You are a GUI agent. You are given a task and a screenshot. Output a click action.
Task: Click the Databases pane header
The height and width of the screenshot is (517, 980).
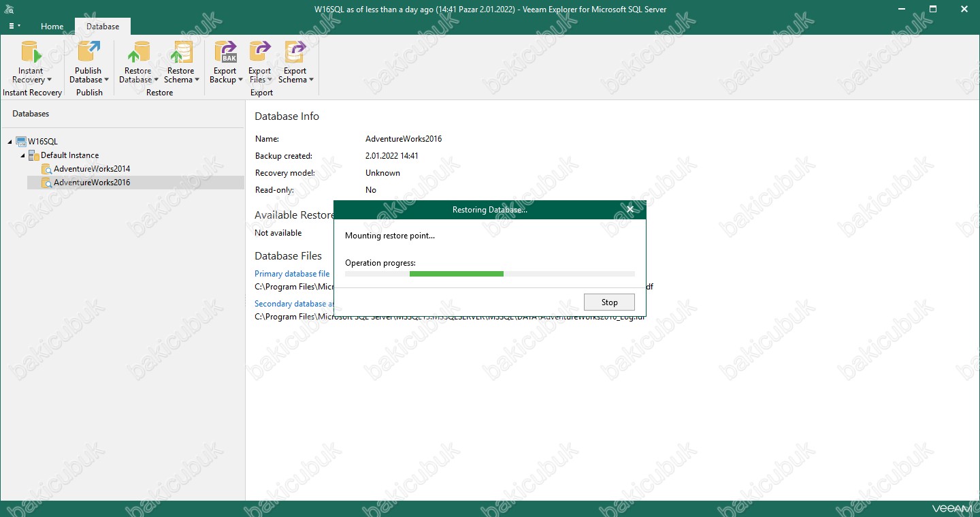[31, 114]
